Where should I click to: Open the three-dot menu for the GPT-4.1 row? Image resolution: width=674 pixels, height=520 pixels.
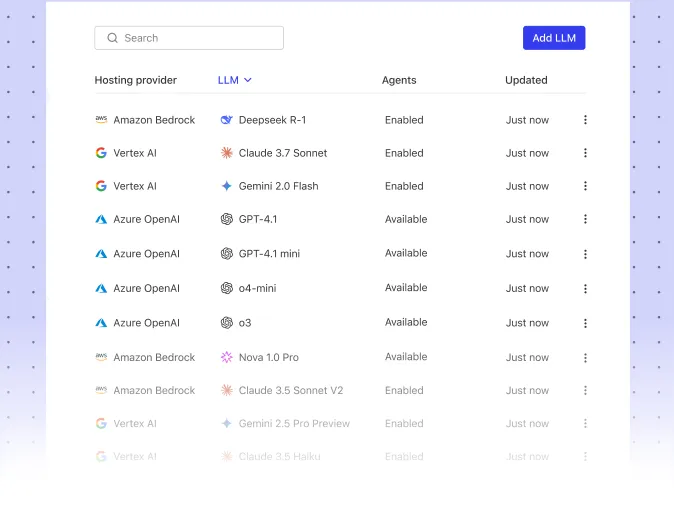click(585, 219)
